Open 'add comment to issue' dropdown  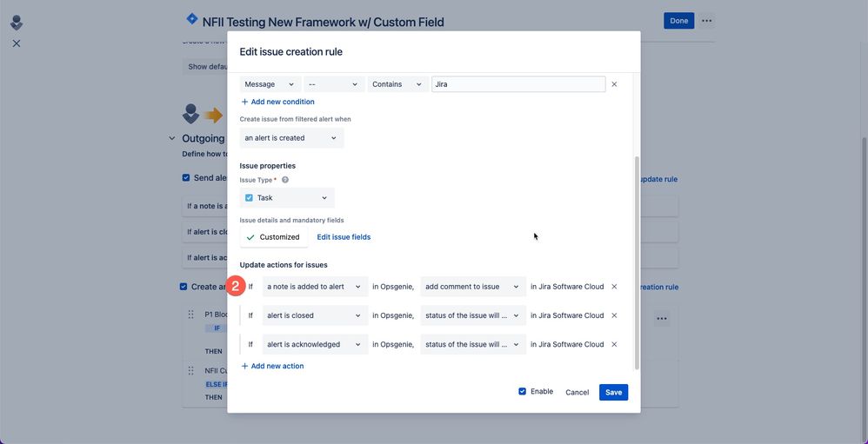[x=473, y=287]
